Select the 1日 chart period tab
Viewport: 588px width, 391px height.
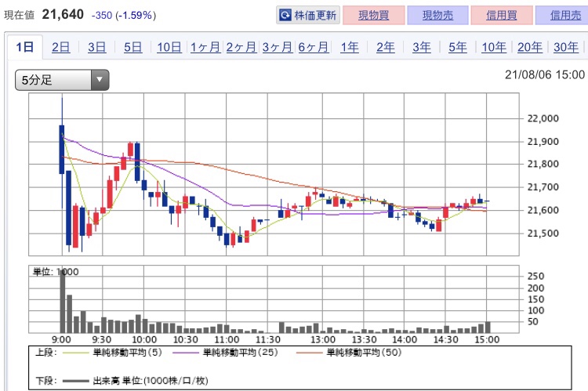pyautogui.click(x=25, y=47)
